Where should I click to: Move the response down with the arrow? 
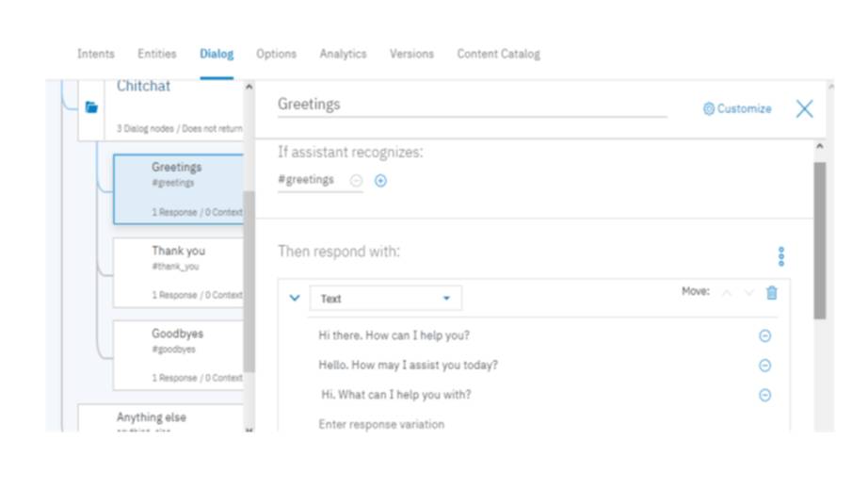749,293
